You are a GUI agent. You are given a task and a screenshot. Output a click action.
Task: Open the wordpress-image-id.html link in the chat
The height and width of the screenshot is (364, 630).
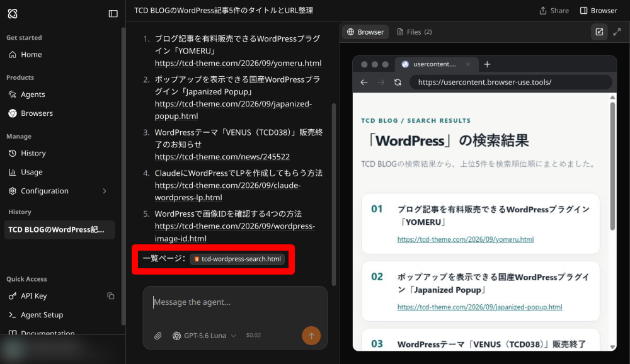(x=234, y=232)
